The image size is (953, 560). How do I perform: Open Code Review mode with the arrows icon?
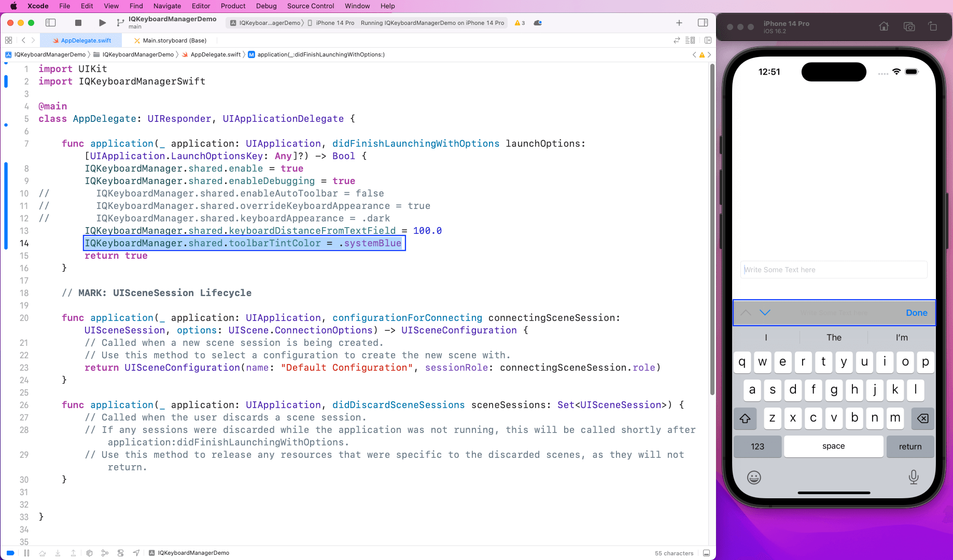coord(677,40)
